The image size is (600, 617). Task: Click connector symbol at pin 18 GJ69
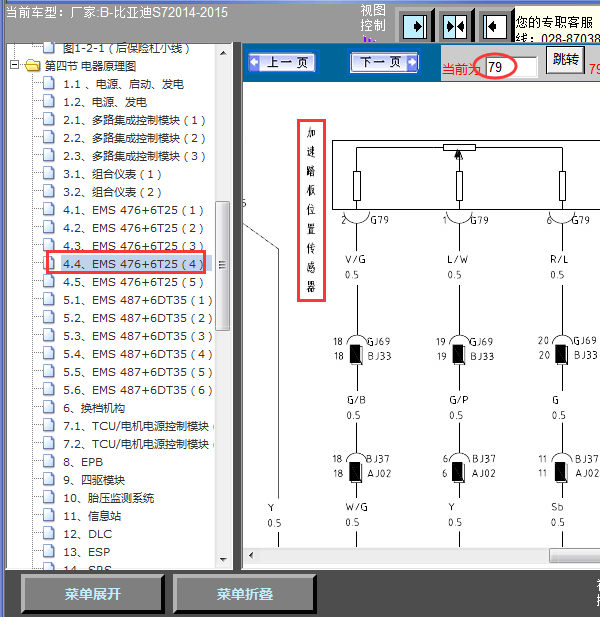[x=357, y=350]
